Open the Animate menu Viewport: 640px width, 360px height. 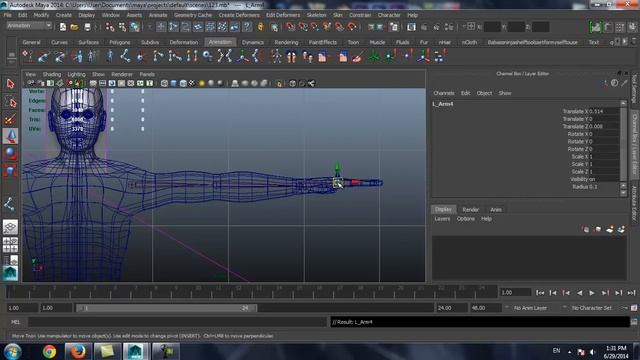point(158,15)
